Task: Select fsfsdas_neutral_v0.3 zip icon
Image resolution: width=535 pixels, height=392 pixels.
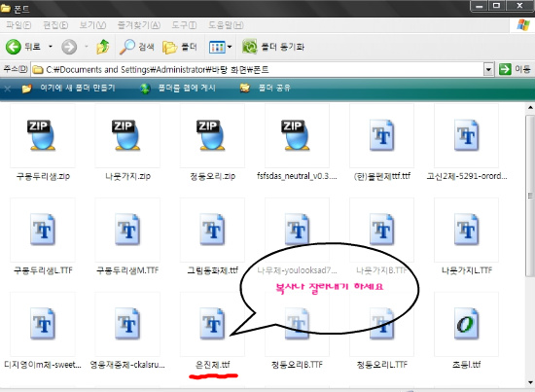Action: click(x=297, y=135)
